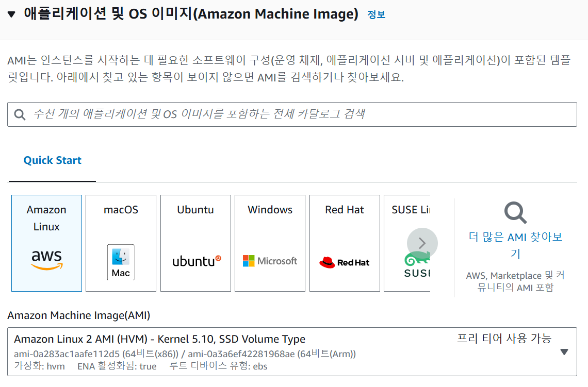This screenshot has width=588, height=387.
Task: Select the Windows AMI card
Action: (270, 243)
